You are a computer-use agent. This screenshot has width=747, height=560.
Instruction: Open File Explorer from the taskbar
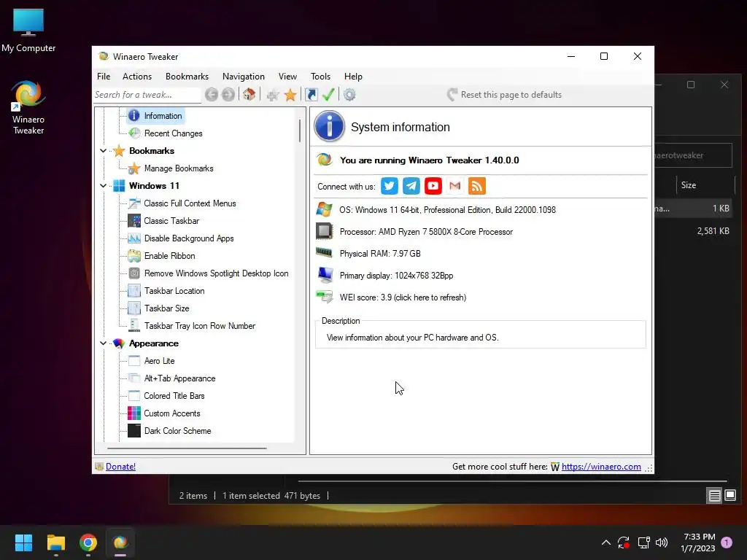tap(55, 542)
